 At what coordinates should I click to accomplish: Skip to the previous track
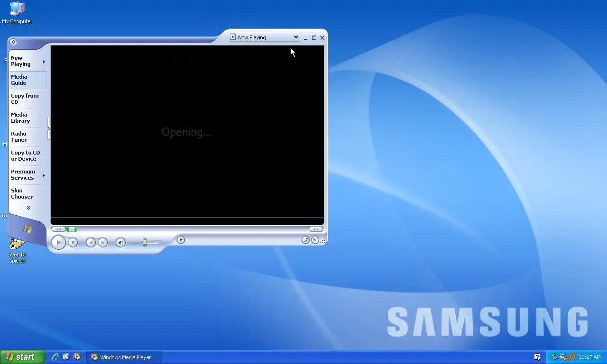click(x=91, y=243)
